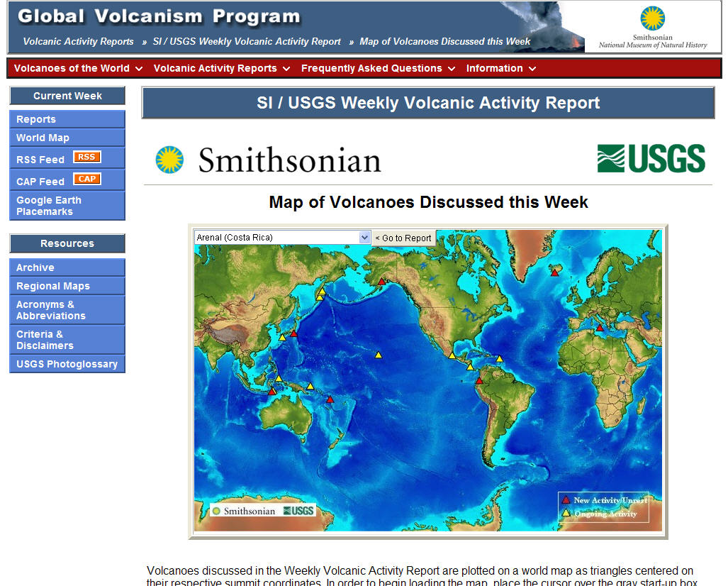Open Google Earth Placemarks link
Image resolution: width=728 pixels, height=586 pixels.
(x=67, y=206)
